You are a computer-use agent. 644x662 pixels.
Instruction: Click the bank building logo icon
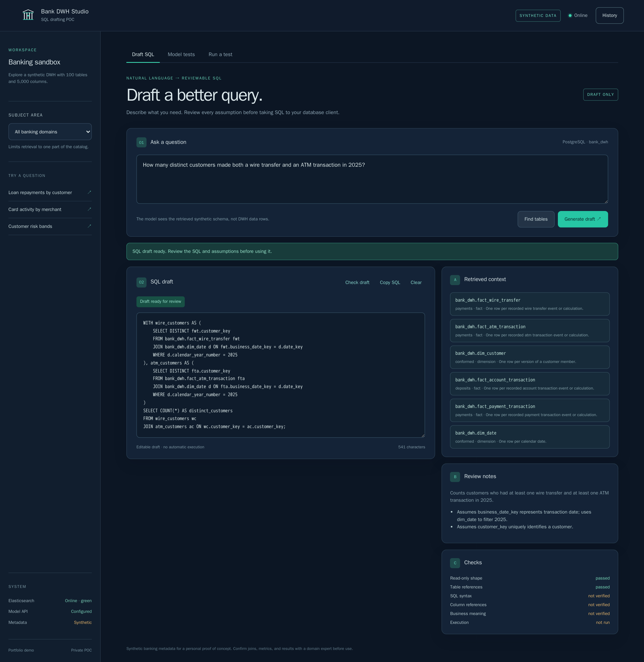(28, 15)
